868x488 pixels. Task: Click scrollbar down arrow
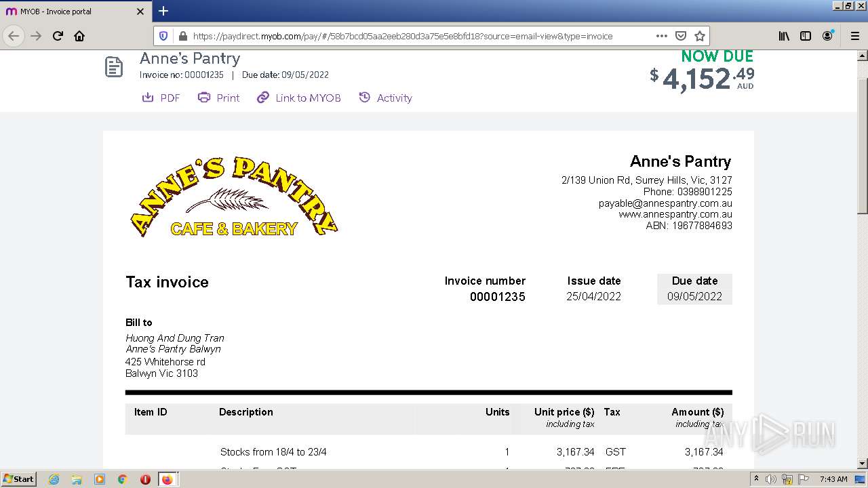coord(862,464)
